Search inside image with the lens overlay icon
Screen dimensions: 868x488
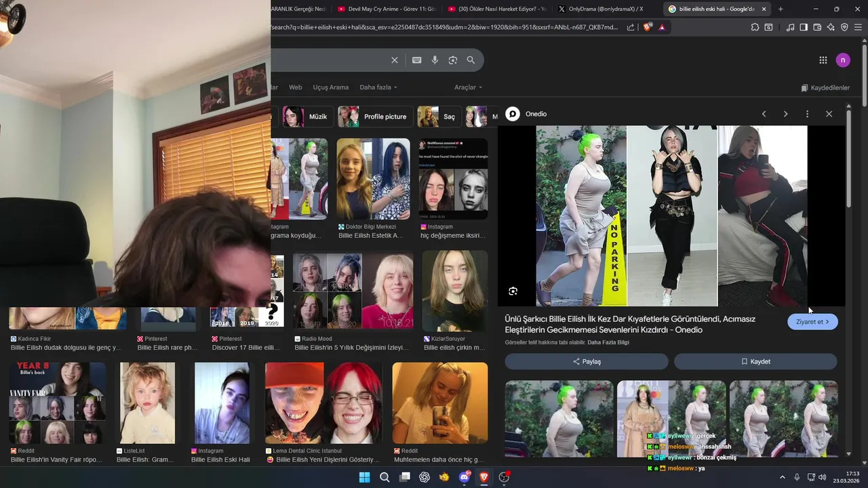pos(513,291)
